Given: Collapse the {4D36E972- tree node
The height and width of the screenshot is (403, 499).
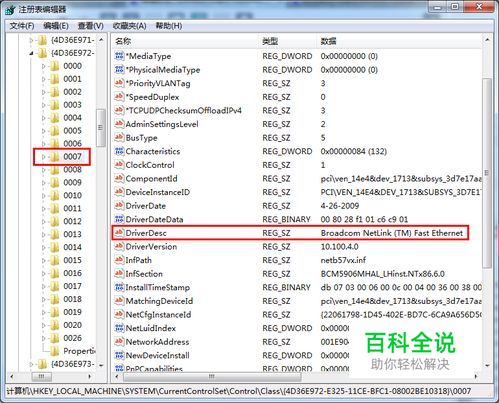Looking at the screenshot, I should click(31, 53).
